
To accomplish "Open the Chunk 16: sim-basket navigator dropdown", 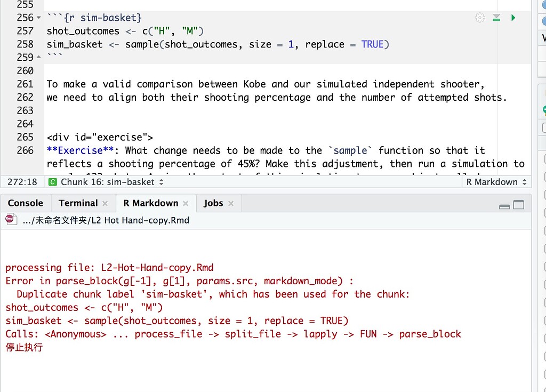I will (x=111, y=182).
